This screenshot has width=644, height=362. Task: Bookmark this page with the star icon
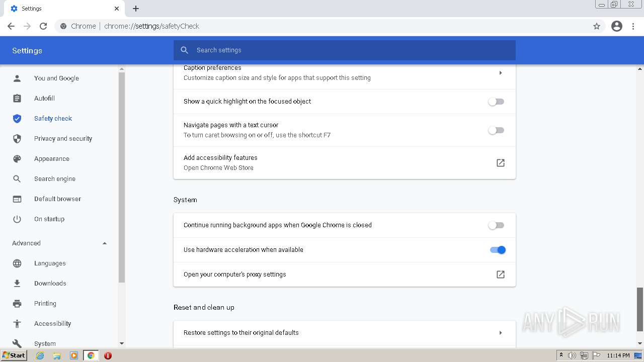(597, 26)
